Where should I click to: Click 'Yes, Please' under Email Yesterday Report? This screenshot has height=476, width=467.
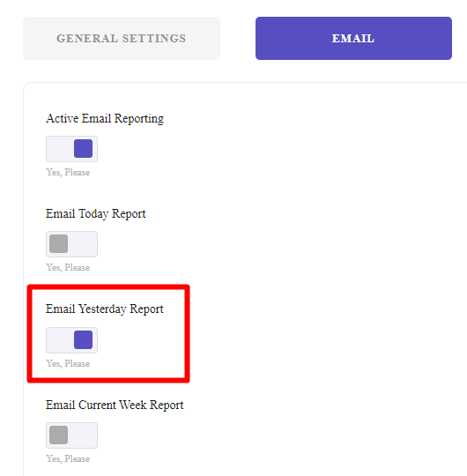tap(68, 364)
